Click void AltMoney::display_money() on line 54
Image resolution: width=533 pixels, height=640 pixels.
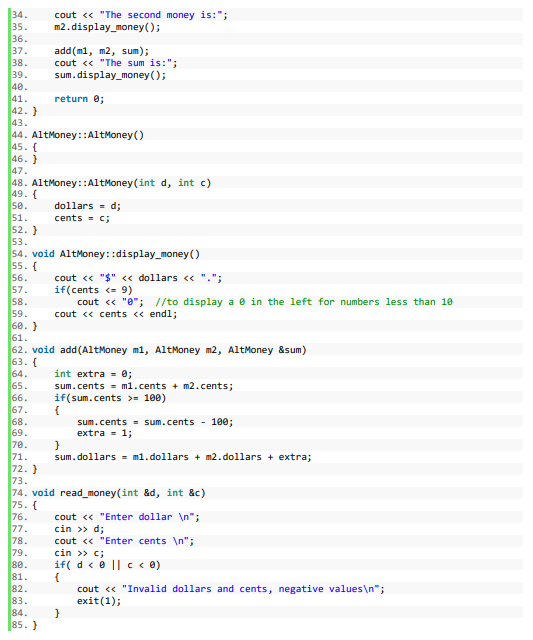point(116,254)
